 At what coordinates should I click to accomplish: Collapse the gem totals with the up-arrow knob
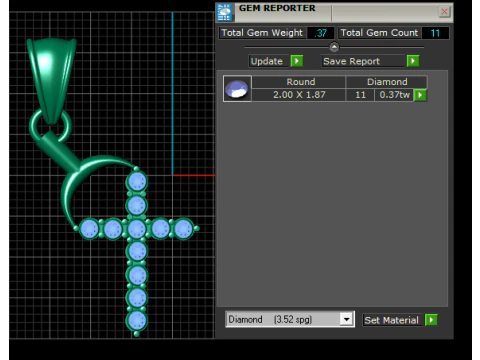coord(334,47)
